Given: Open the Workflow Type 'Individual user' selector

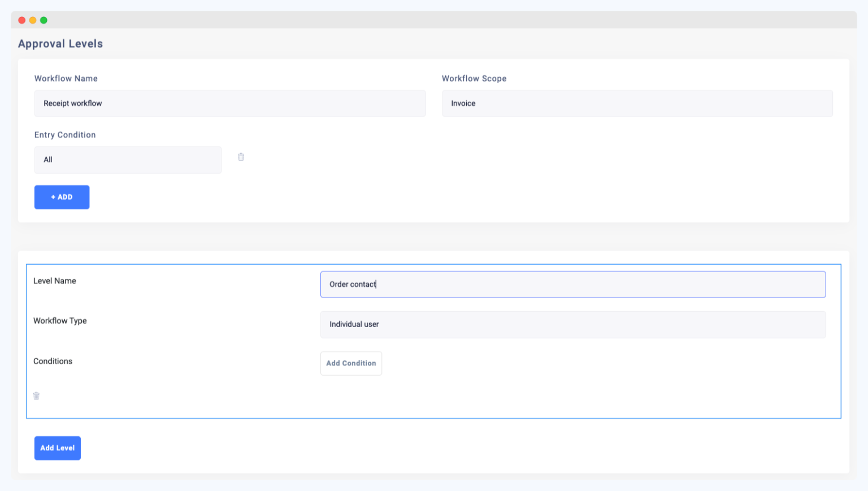Looking at the screenshot, I should click(x=573, y=324).
